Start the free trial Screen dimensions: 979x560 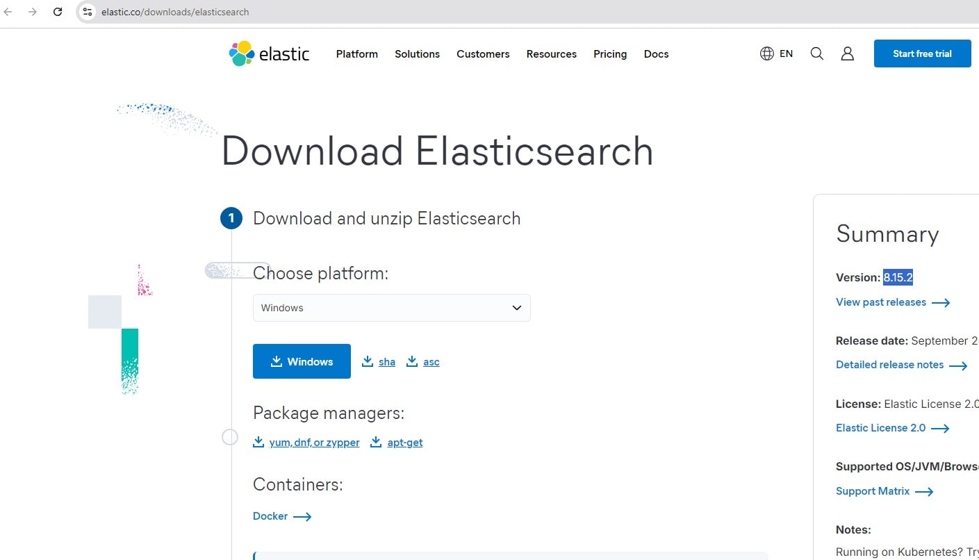coord(922,53)
